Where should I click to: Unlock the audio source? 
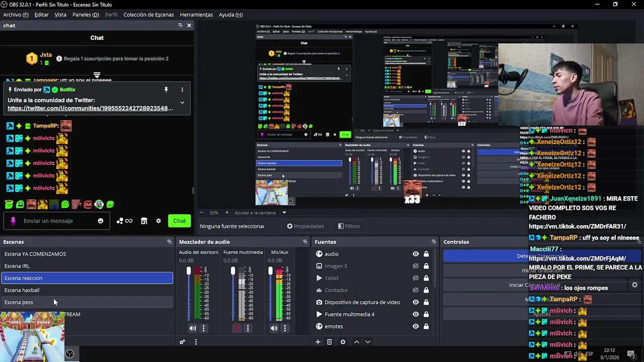click(426, 254)
